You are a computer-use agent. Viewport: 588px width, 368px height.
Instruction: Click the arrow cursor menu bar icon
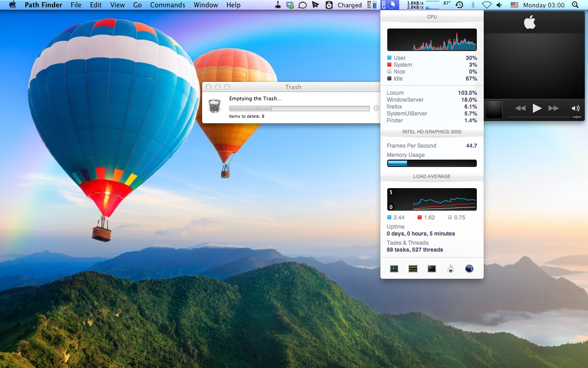(x=315, y=5)
